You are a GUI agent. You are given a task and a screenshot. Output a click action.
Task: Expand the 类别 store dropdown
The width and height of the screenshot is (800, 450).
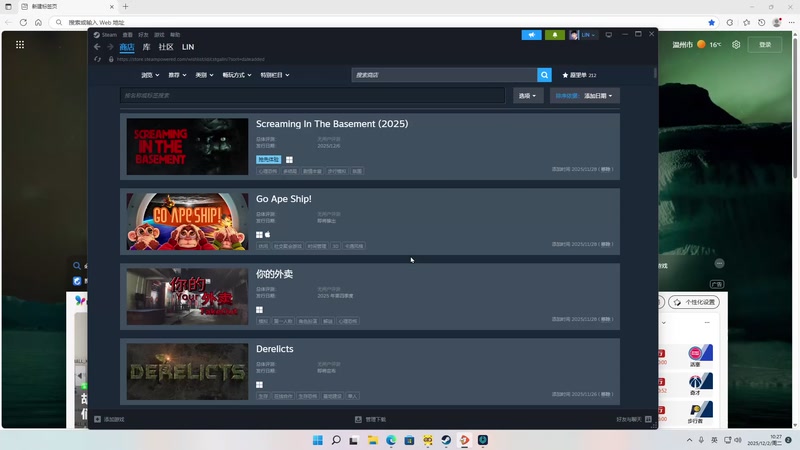[204, 75]
